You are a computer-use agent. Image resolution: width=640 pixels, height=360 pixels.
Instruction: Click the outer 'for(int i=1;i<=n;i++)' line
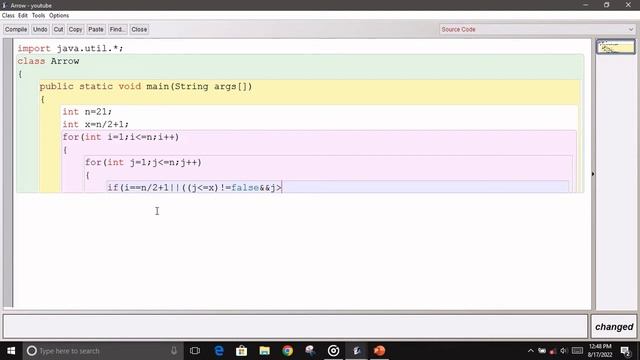pyautogui.click(x=121, y=137)
